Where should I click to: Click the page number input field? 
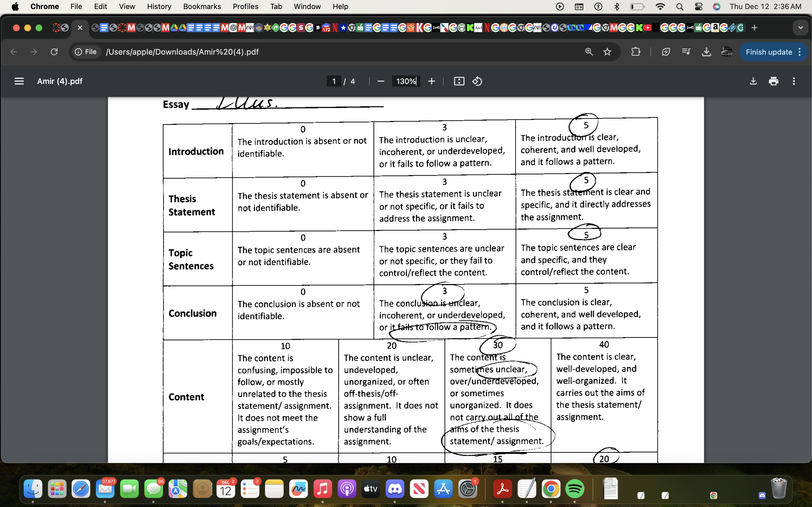[x=334, y=81]
